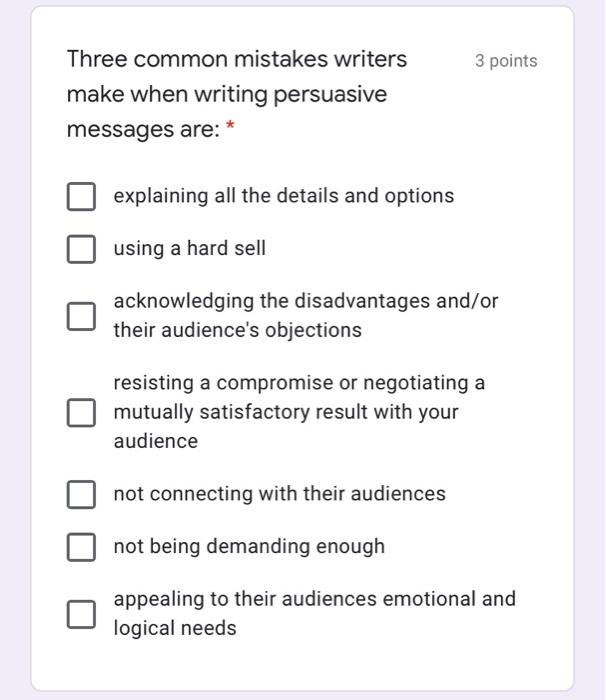
Task: Check 'appealing to their audiences emotional' box
Action: pos(81,614)
